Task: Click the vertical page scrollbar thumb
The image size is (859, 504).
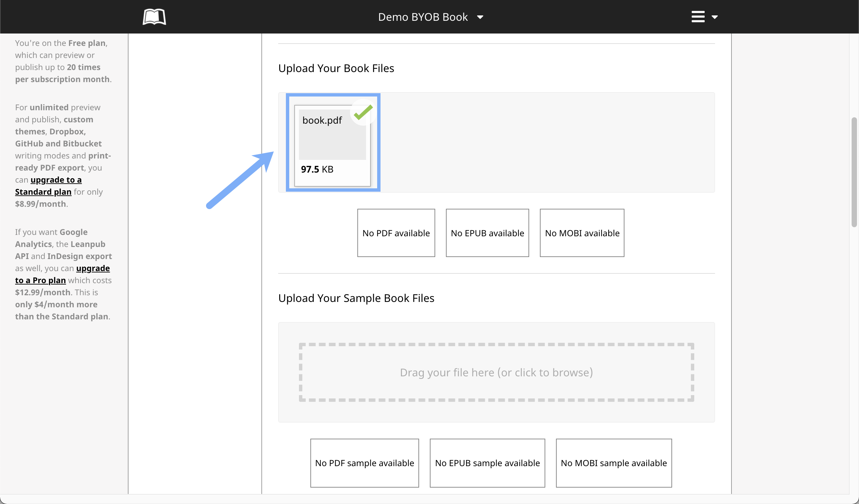Action: pyautogui.click(x=854, y=172)
